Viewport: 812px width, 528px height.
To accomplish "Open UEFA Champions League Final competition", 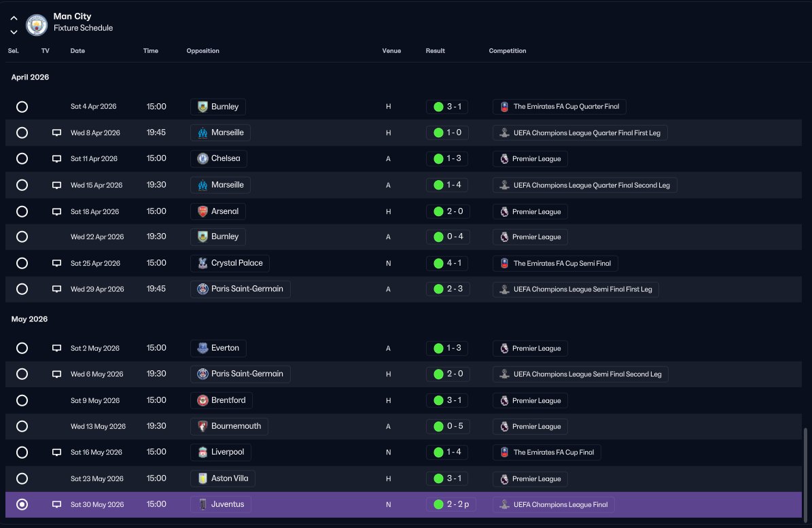I will (x=554, y=505).
